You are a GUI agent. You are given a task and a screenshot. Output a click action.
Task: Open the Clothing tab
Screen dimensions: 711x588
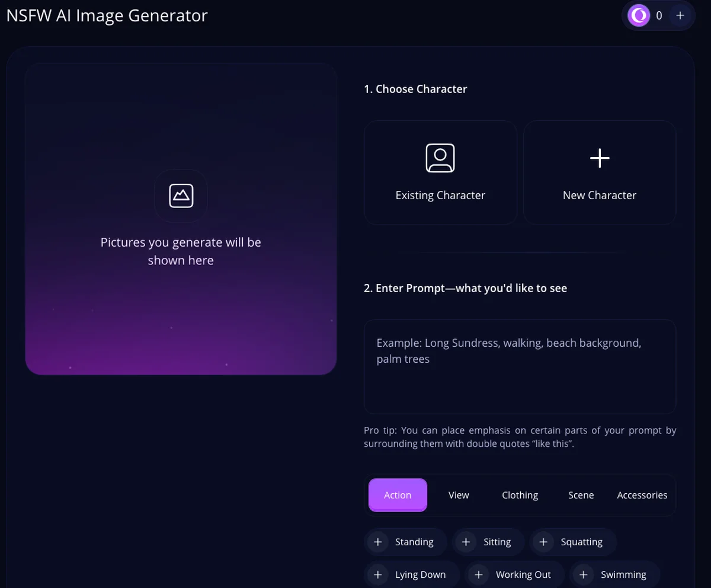tap(520, 495)
